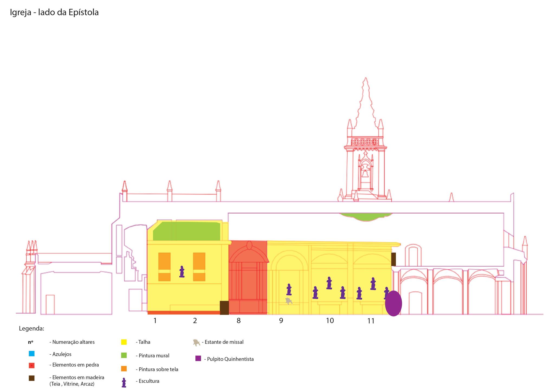This screenshot has height=392, width=555.
Task: Click the purple Pulpito Quinhentista legend swatch
Action: point(198,358)
